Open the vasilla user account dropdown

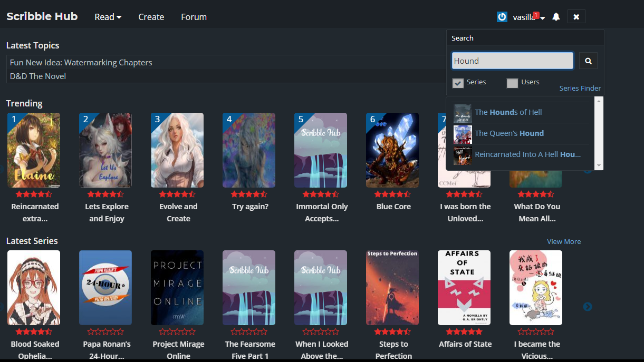(x=528, y=17)
